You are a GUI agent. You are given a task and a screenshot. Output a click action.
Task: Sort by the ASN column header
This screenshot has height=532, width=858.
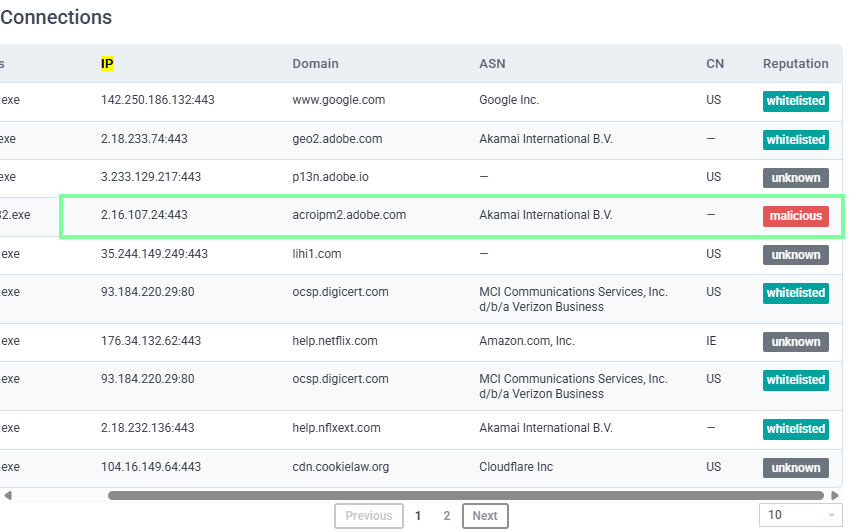click(492, 64)
